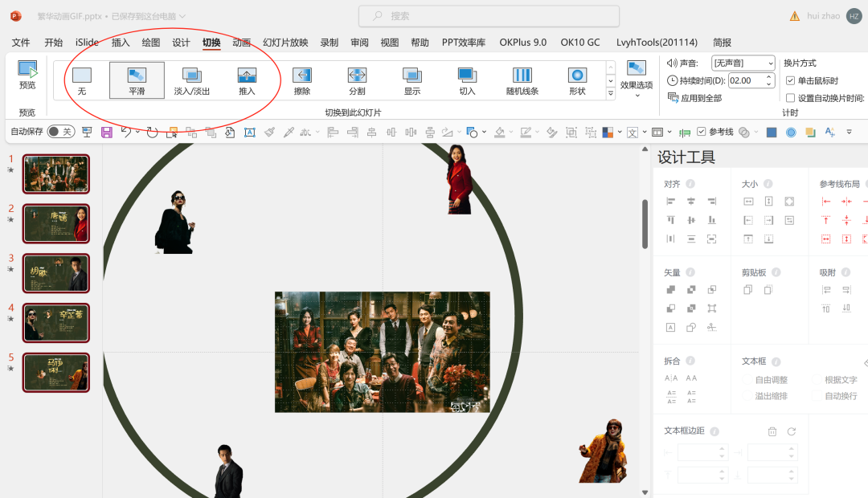Click align-top icon in 对齐 section
Viewport: 868px width, 498px height.
(670, 220)
